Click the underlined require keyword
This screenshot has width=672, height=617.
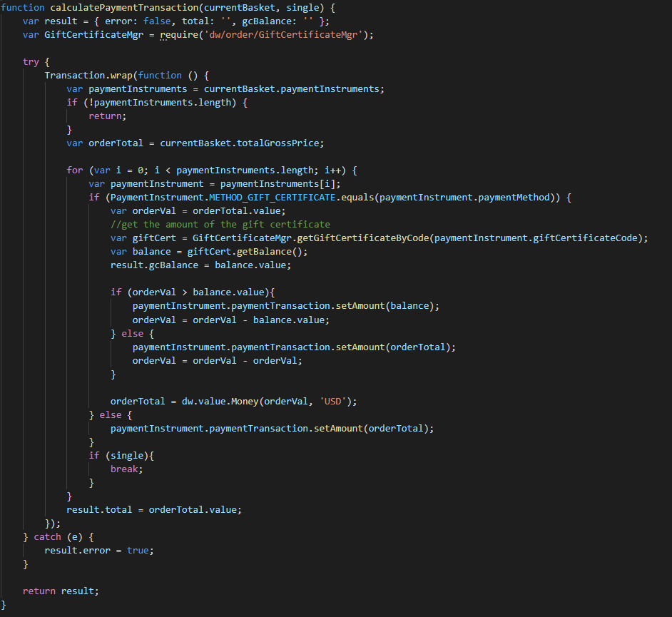(x=179, y=35)
